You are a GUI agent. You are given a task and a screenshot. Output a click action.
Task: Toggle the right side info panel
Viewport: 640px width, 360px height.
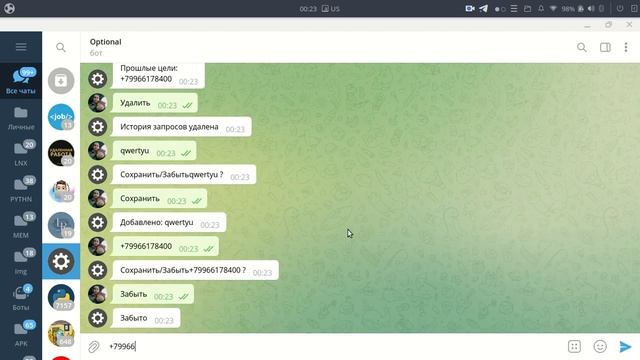point(605,47)
